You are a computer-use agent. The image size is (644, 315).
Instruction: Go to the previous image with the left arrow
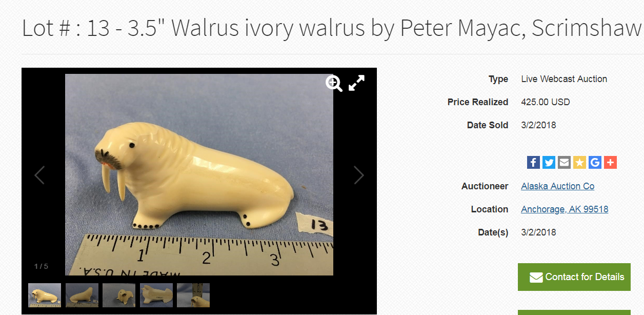[x=39, y=175]
